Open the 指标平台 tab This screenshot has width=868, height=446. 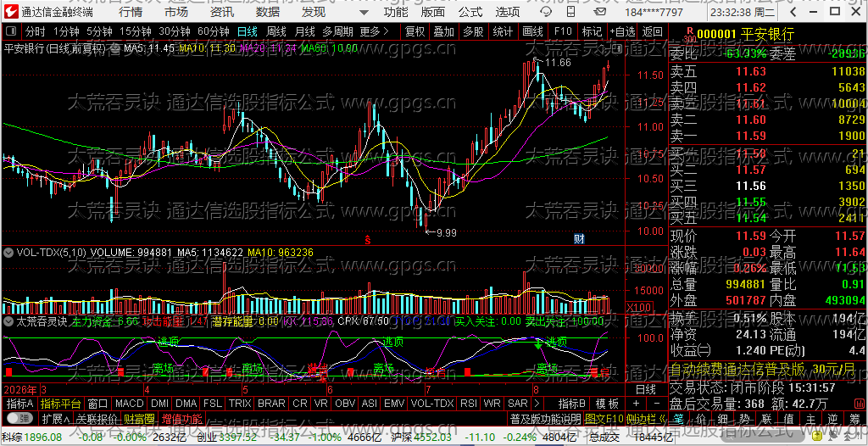pos(61,404)
